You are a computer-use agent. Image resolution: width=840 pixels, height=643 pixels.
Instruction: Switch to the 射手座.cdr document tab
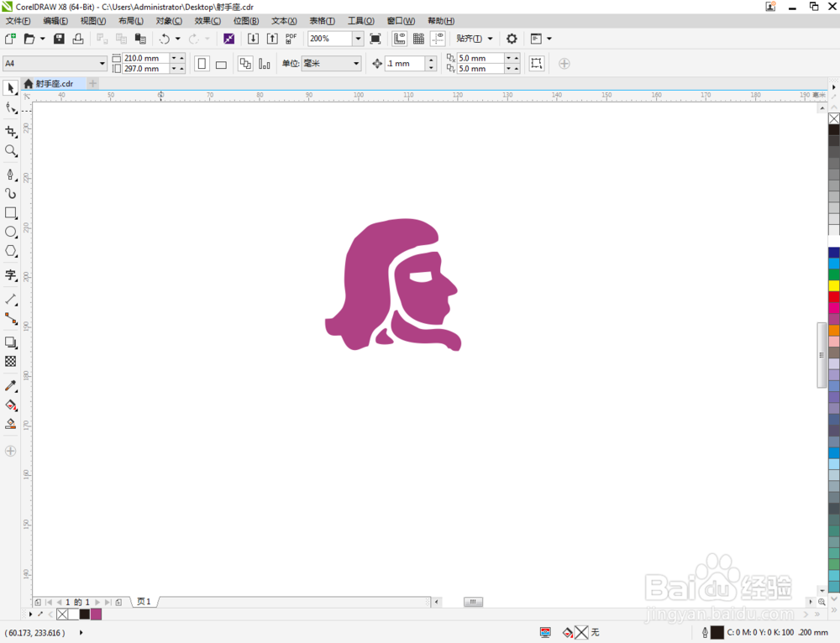click(x=54, y=83)
